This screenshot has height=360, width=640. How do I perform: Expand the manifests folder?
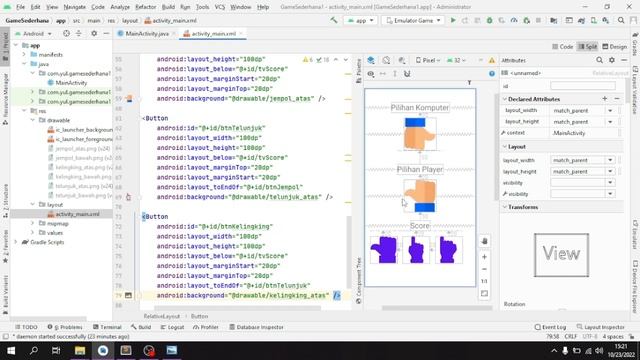pyautogui.click(x=24, y=54)
